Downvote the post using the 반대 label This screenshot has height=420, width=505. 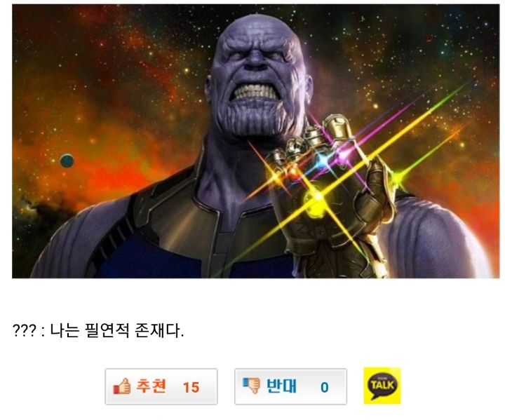coord(281,386)
